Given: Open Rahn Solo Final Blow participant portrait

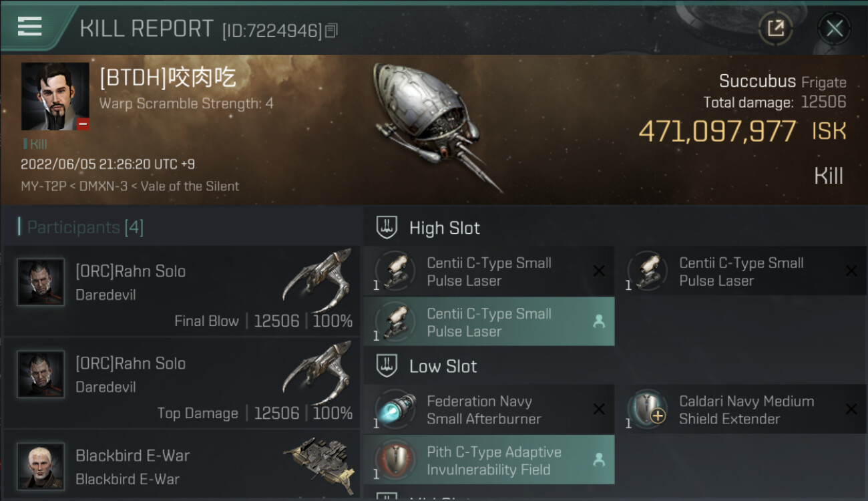Looking at the screenshot, I should coord(41,282).
